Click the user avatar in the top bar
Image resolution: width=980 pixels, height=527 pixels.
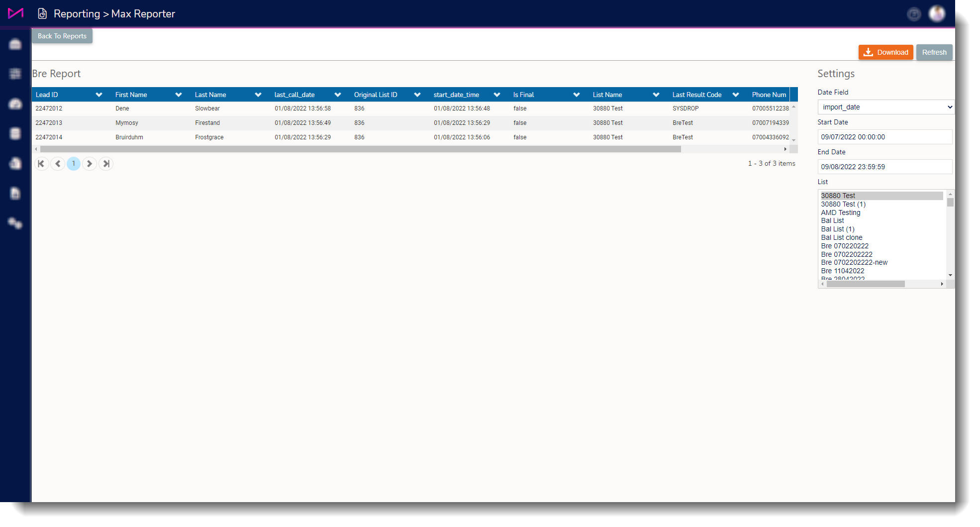coord(937,14)
